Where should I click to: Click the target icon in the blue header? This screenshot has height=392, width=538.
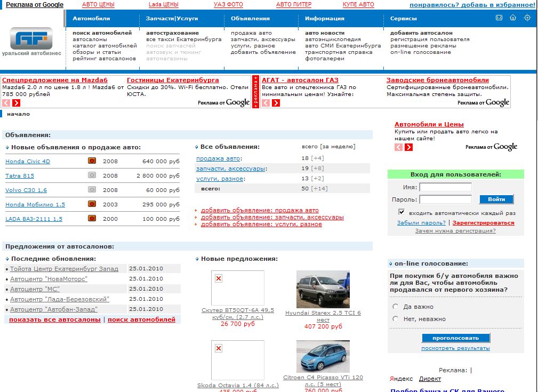point(527,18)
